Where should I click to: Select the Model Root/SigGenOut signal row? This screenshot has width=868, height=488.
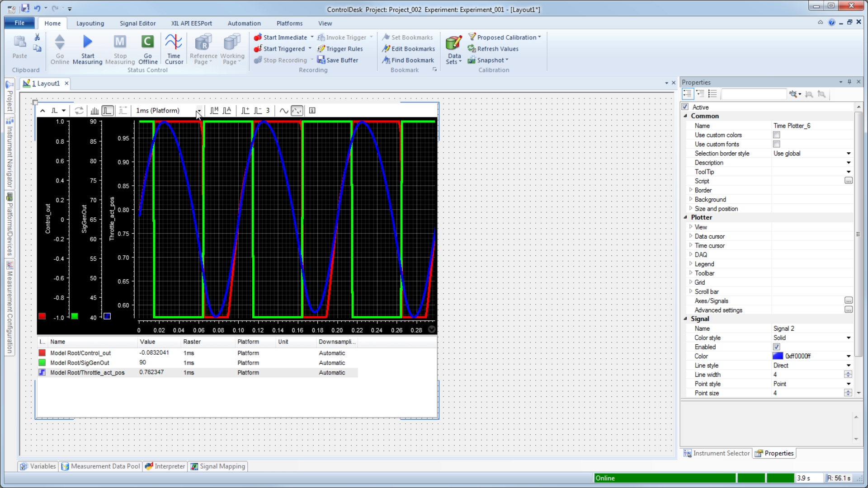click(x=80, y=363)
